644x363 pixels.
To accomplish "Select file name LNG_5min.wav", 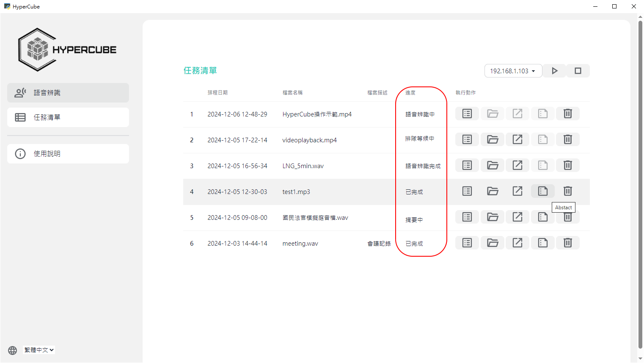I will (x=303, y=166).
